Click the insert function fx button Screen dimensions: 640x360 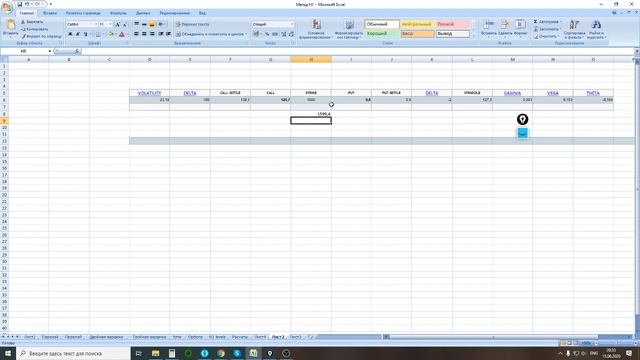(77, 51)
